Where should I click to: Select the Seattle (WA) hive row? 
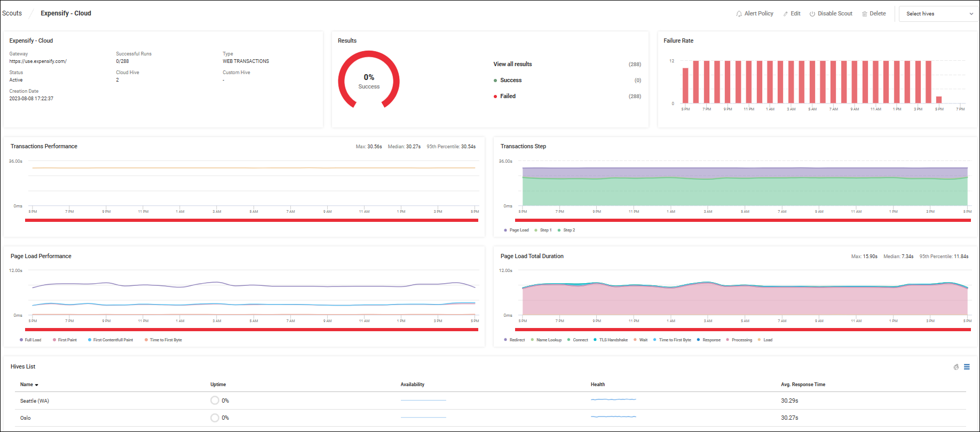pyautogui.click(x=490, y=401)
